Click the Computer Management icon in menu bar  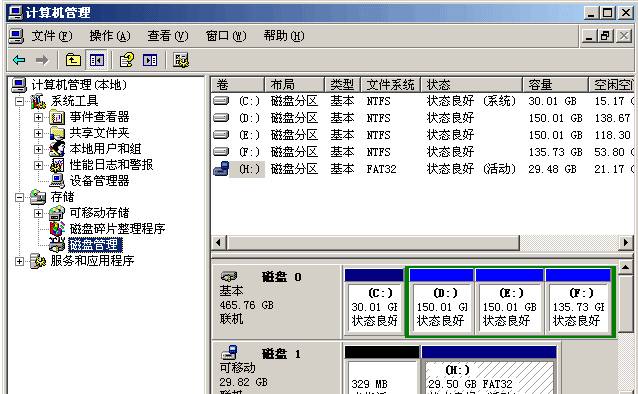tap(16, 36)
